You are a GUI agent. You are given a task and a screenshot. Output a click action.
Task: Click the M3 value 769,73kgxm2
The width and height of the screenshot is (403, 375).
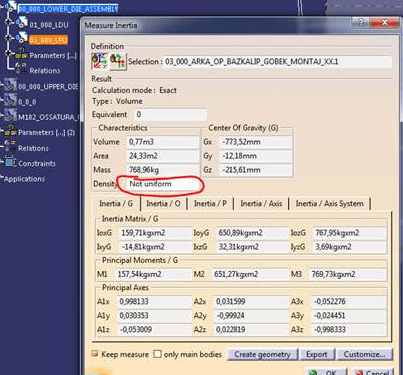(348, 274)
